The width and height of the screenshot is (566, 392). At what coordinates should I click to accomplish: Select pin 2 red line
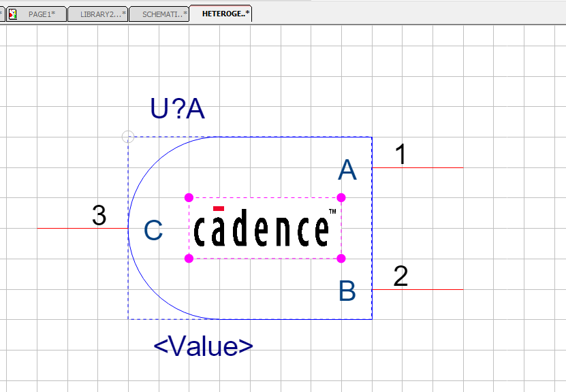[418, 289]
